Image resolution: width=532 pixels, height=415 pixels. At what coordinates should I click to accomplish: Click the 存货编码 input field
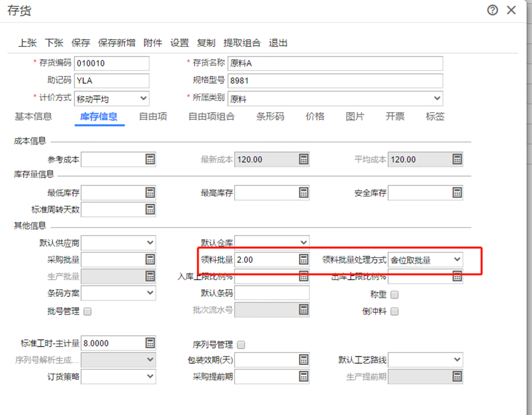pos(111,63)
